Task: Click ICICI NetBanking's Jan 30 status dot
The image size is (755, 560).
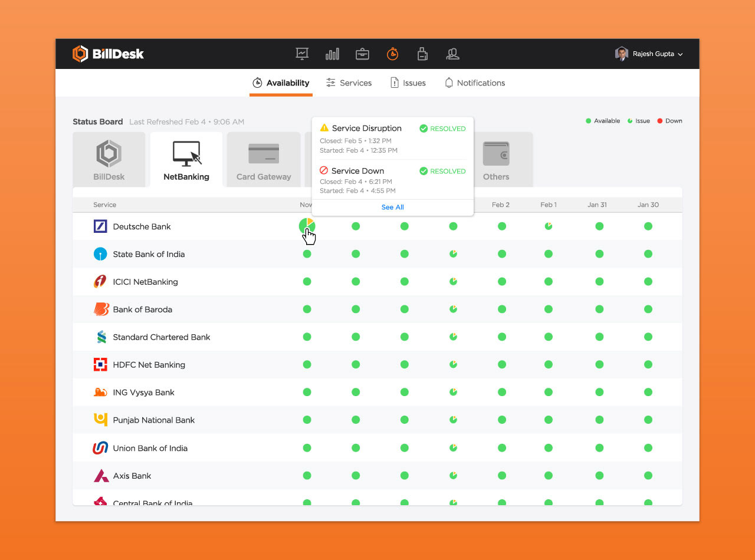Action: [x=648, y=282]
